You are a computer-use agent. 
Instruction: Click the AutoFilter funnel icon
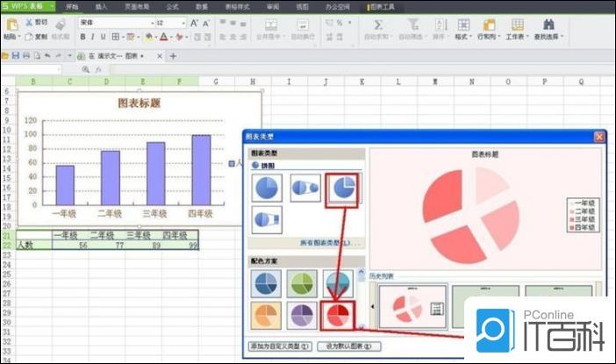tap(413, 25)
